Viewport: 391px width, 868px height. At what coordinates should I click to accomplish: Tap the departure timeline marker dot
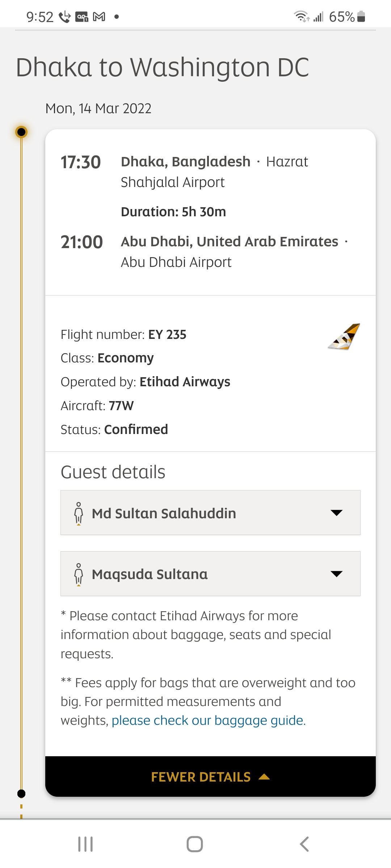[x=21, y=132]
